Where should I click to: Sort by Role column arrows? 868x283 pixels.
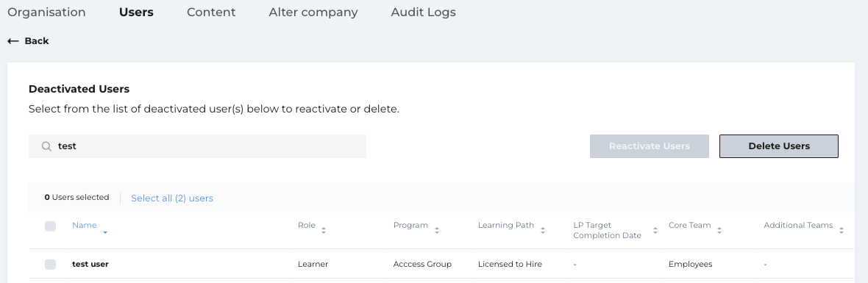pos(323,231)
